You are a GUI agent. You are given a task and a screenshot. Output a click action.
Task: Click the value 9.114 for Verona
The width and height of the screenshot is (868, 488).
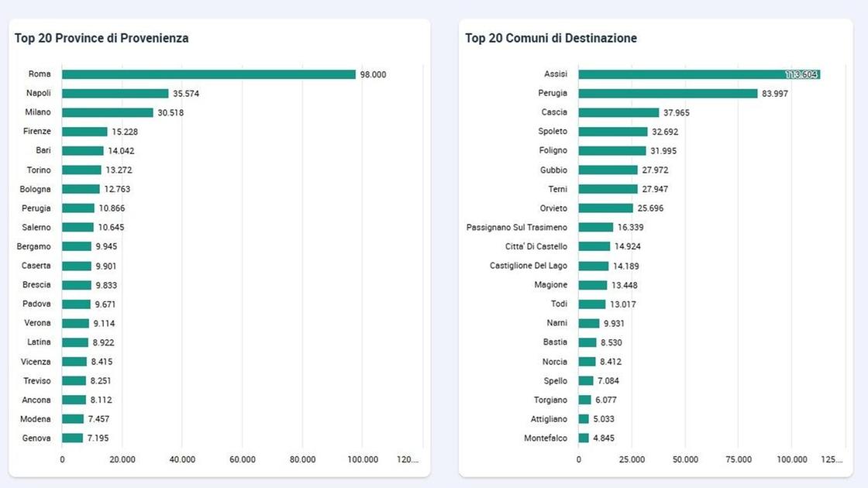[x=104, y=323]
